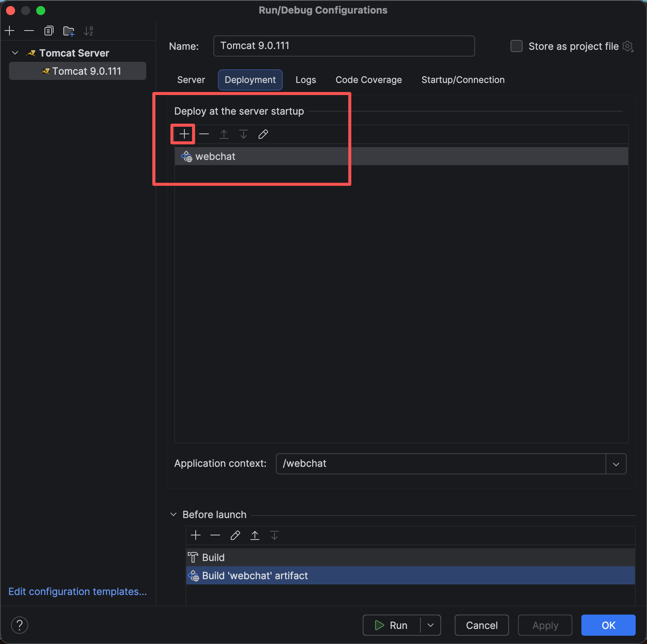The image size is (647, 644).
Task: Move Before launch task down
Action: coord(274,535)
